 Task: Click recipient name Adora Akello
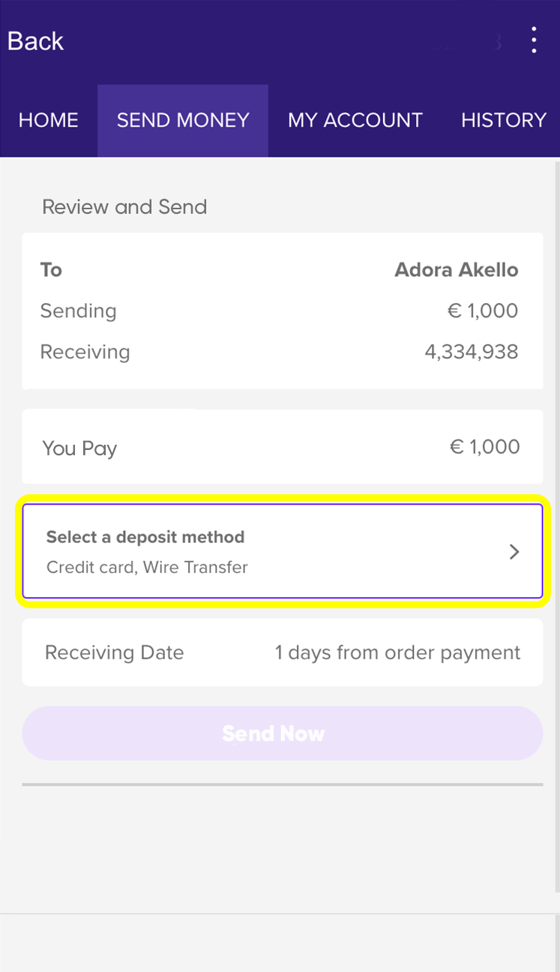point(456,270)
